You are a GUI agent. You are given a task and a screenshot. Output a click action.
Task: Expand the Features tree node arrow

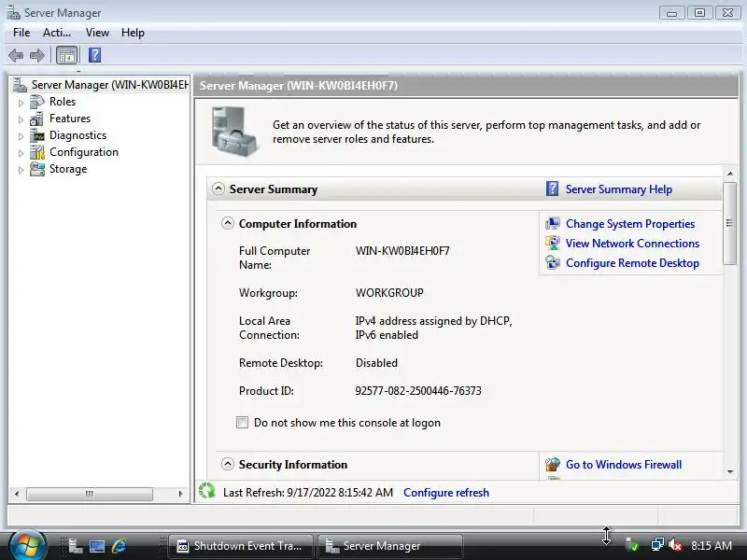click(x=21, y=119)
